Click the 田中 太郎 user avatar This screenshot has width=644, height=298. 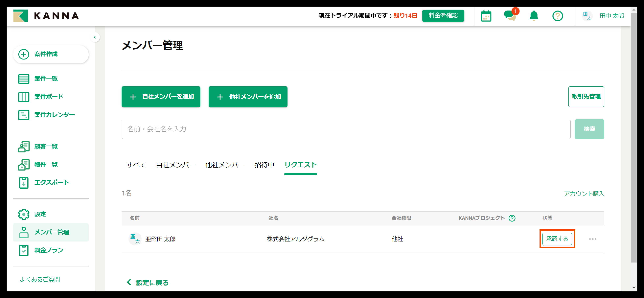[x=587, y=16]
